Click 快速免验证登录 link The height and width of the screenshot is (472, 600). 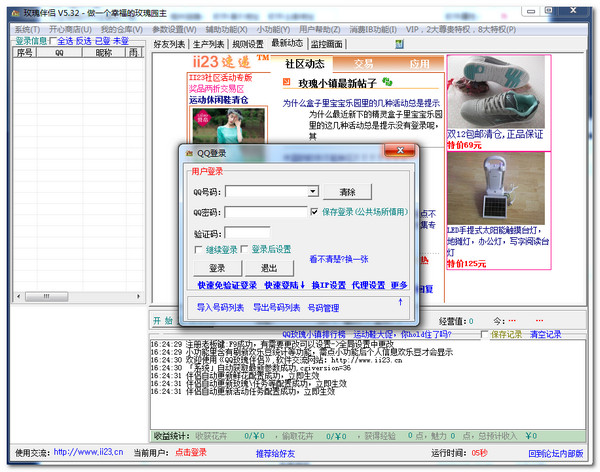tap(227, 285)
